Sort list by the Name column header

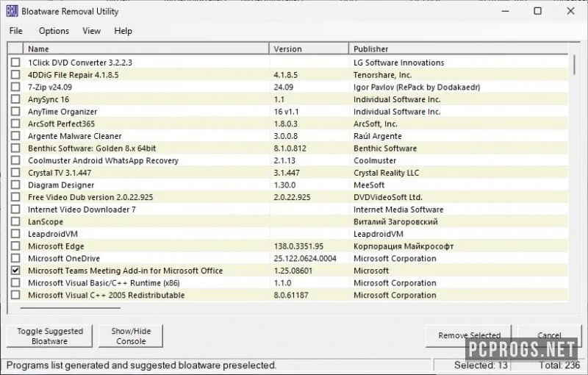tap(146, 49)
